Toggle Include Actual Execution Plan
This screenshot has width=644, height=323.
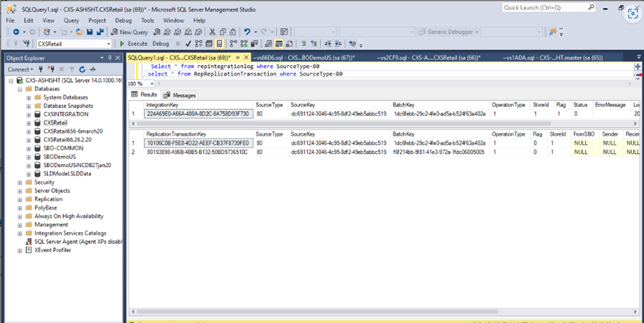(x=233, y=44)
